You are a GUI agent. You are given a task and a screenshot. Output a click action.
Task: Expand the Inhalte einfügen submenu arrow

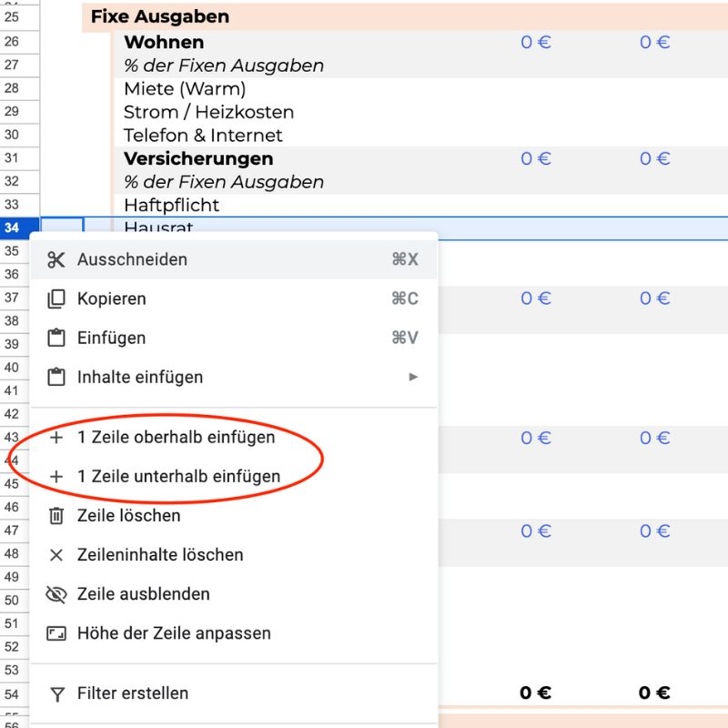point(414,377)
